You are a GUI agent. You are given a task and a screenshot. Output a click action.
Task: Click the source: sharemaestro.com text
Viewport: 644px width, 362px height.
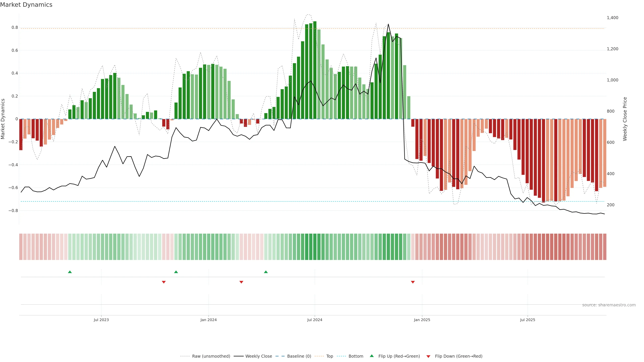(609, 305)
